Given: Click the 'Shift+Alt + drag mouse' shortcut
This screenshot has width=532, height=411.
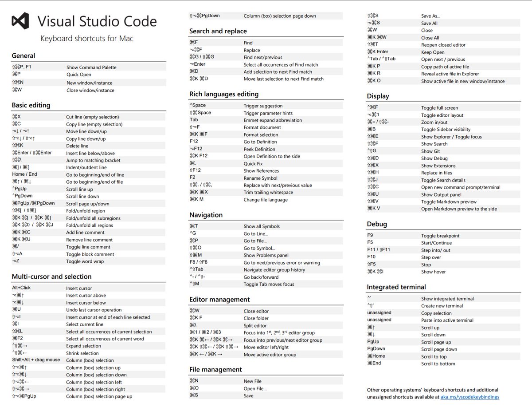Looking at the screenshot, I should pyautogui.click(x=36, y=360).
